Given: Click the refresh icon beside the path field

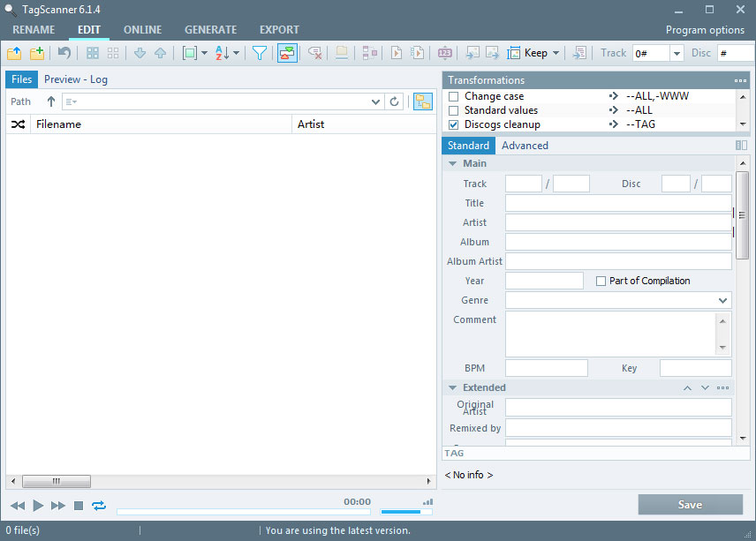Looking at the screenshot, I should [x=395, y=101].
